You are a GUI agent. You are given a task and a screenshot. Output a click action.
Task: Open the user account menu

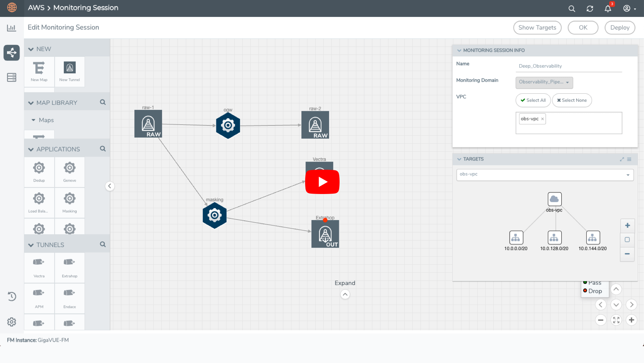tap(629, 8)
